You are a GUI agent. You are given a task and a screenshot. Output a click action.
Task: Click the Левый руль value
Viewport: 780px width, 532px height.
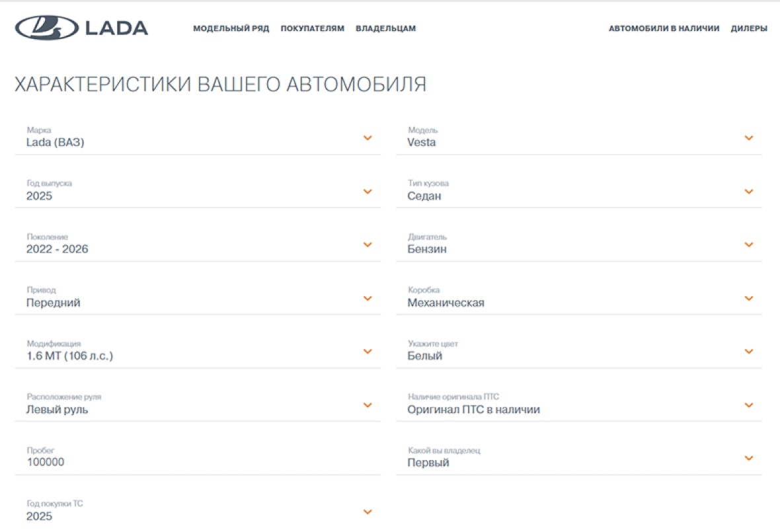point(58,410)
